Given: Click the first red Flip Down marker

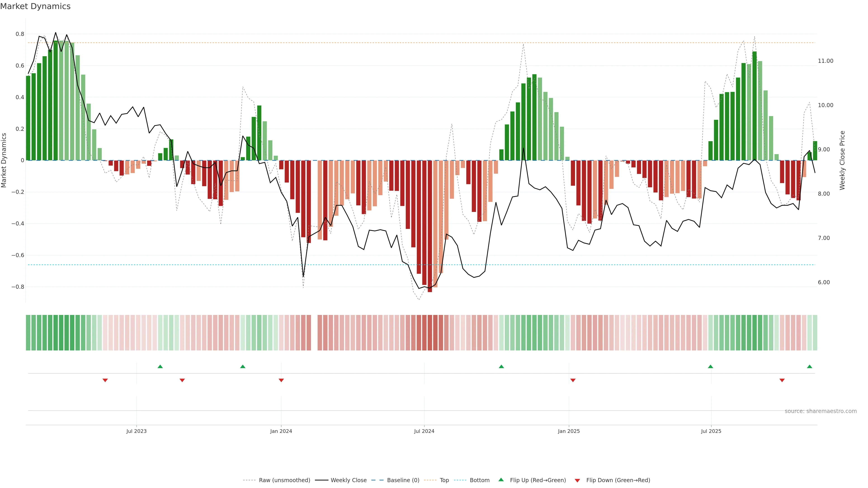Looking at the screenshot, I should click(105, 380).
